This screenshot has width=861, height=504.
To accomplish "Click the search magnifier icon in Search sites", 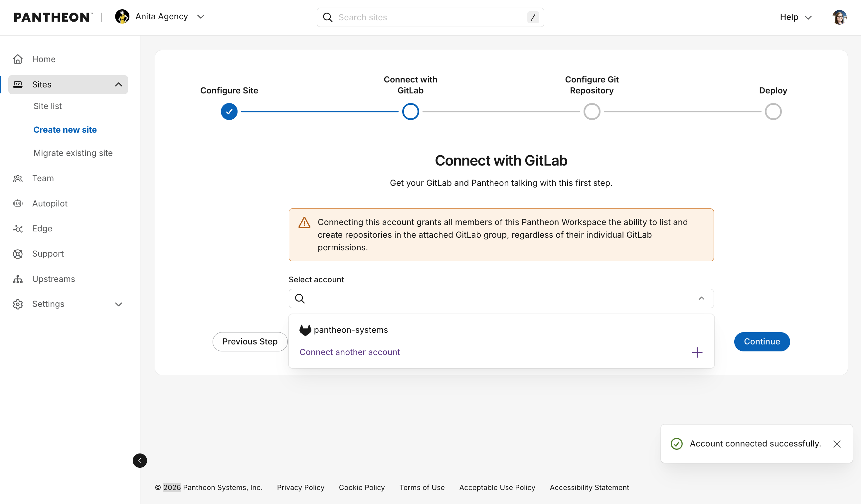I will pyautogui.click(x=328, y=17).
